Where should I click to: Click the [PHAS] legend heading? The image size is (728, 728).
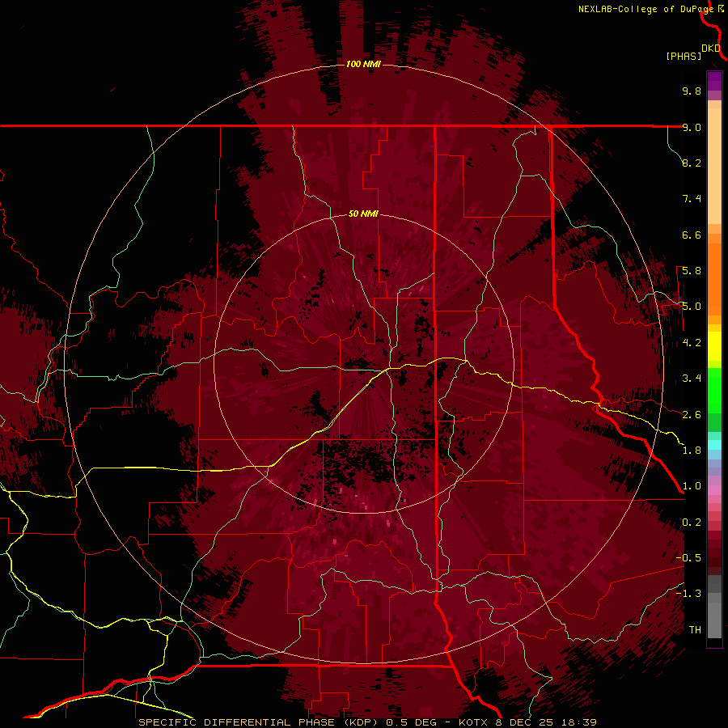[684, 56]
